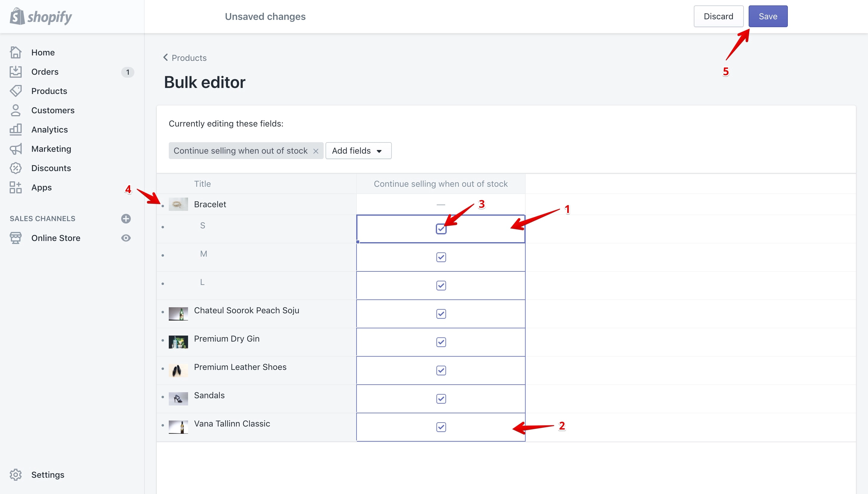This screenshot has width=868, height=494.
Task: Click the Shopify logo
Action: (41, 16)
